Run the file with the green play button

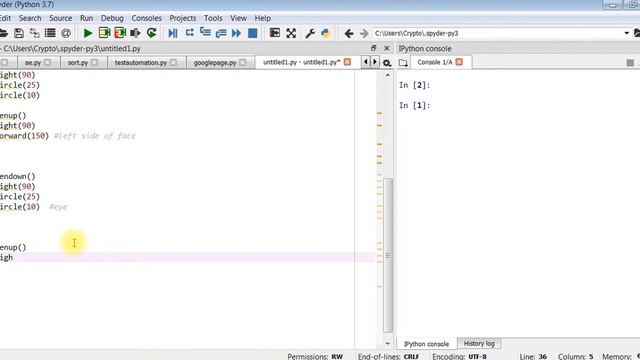coord(88,33)
